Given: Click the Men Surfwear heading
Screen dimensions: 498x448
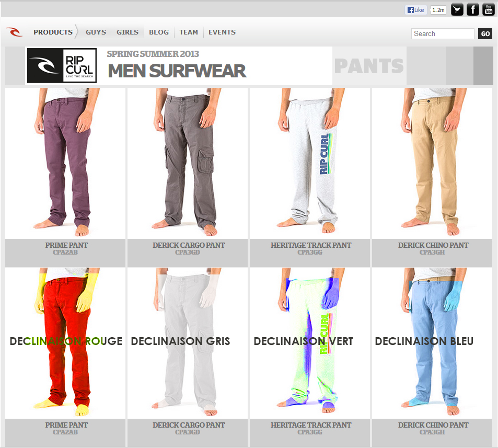Looking at the screenshot, I should pyautogui.click(x=177, y=71).
